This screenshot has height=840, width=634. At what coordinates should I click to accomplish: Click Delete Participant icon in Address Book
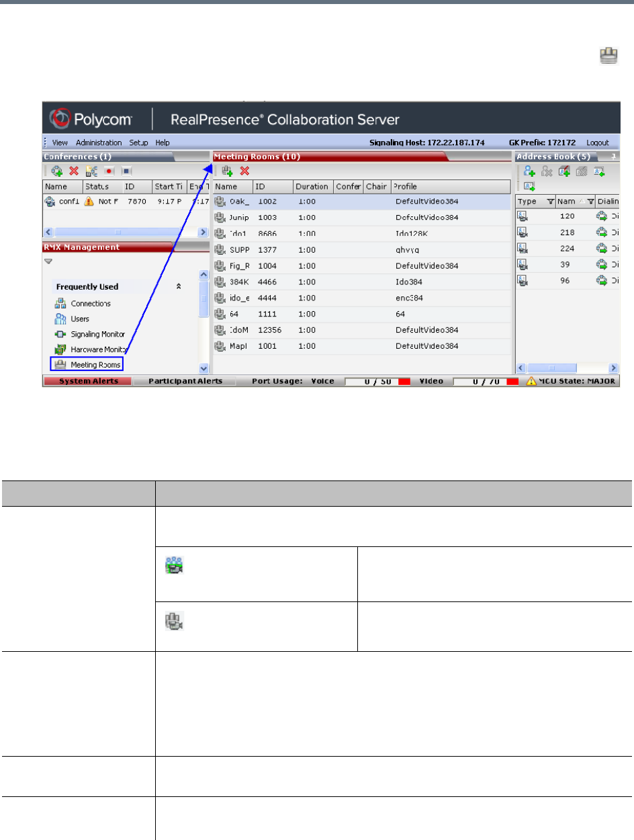tap(547, 171)
